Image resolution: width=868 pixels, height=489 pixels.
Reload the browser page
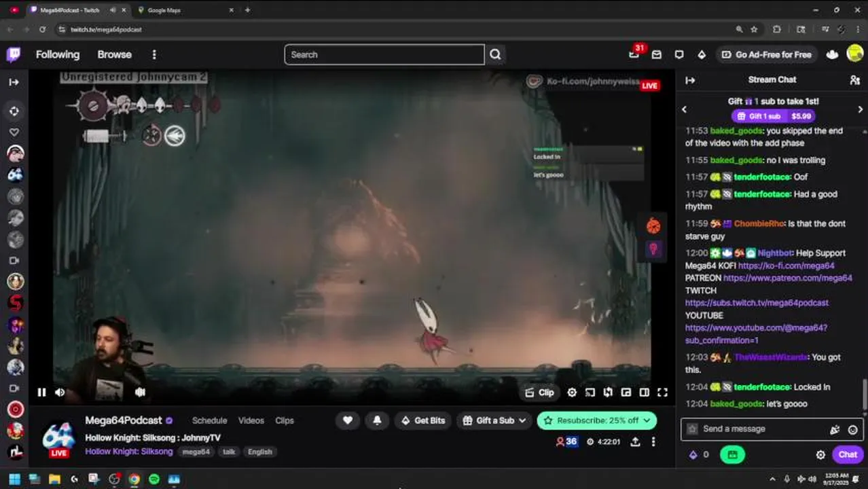pyautogui.click(x=42, y=30)
